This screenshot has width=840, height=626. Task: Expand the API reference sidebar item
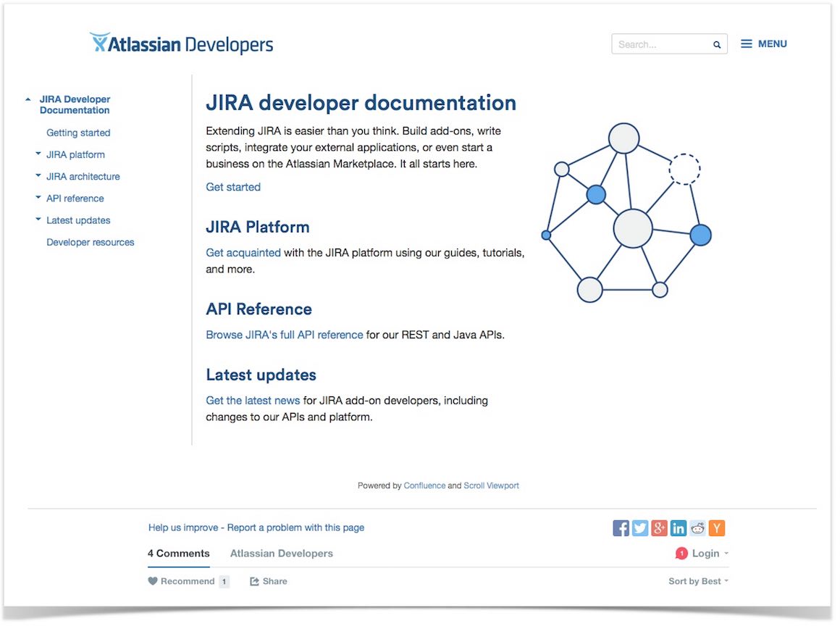pos(38,198)
